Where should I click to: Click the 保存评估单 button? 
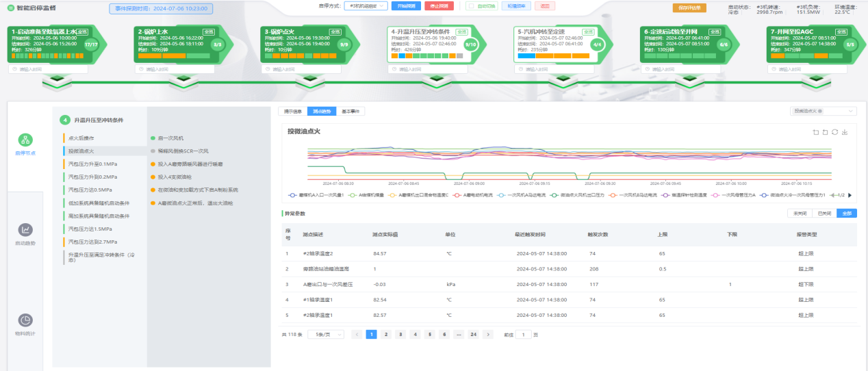689,8
